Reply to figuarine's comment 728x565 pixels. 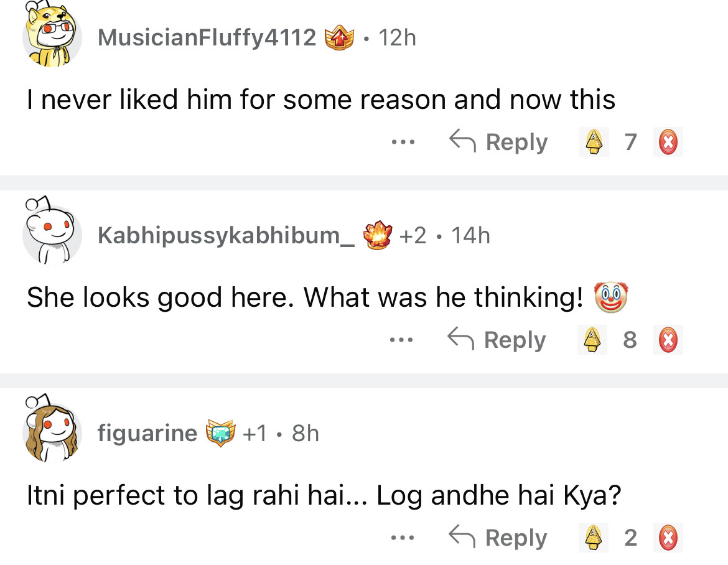[498, 538]
